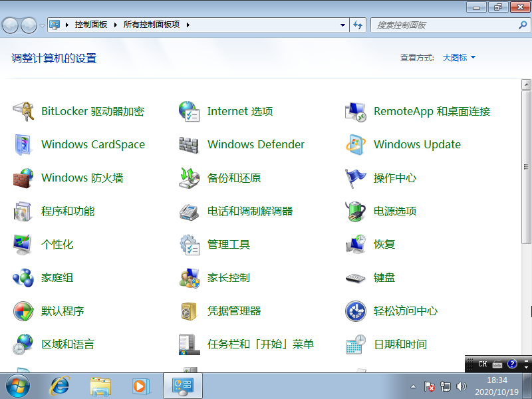
Task: Click the CH language indicator in system tray
Action: click(x=482, y=364)
